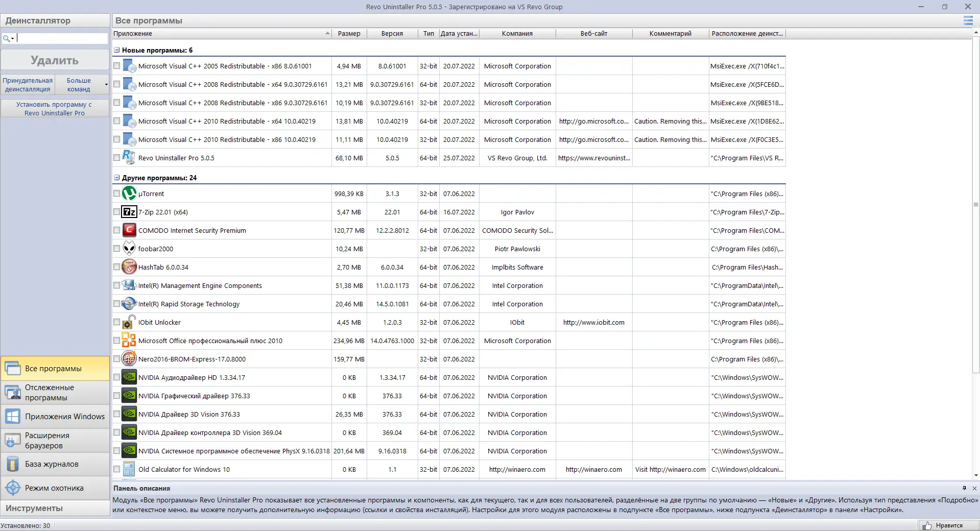This screenshot has width=980, height=531.
Task: Click Принудительная деинсталляция button
Action: click(28, 85)
